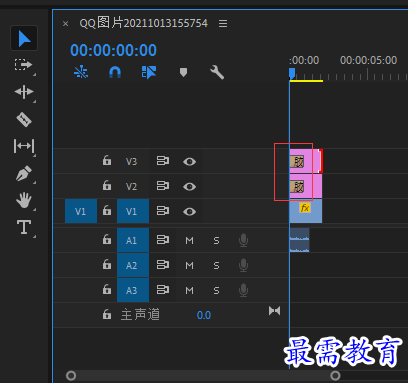
Task: Click left handle of zoom scrollbar
Action: 71,376
